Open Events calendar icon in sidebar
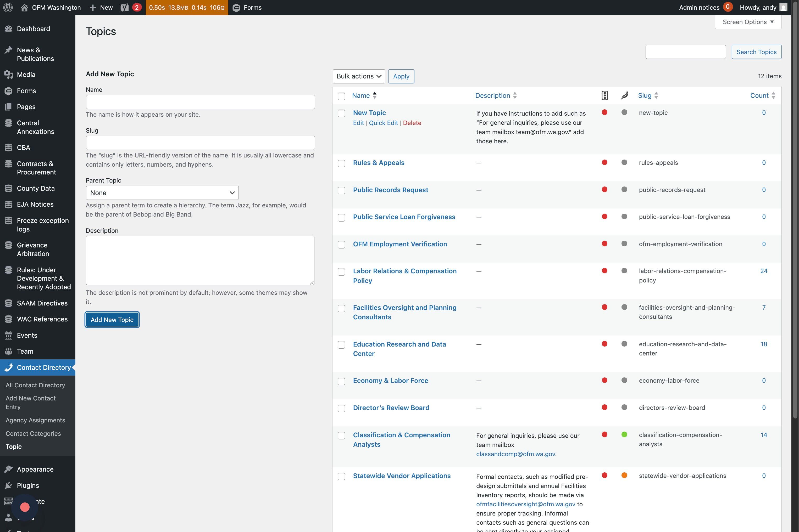This screenshot has height=532, width=799. click(x=8, y=335)
